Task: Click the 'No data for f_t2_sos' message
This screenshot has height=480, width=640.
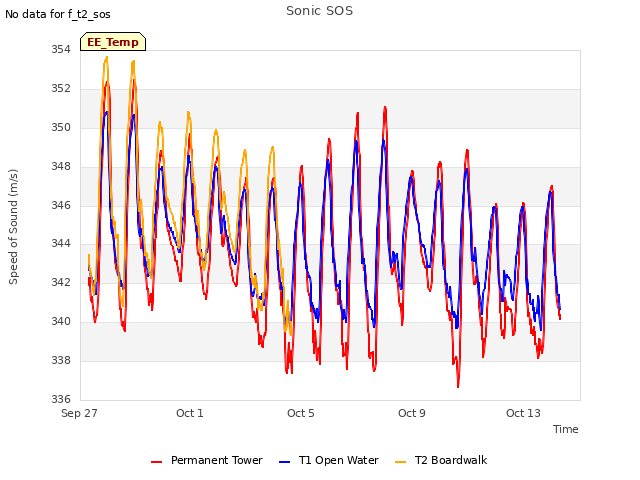Action: click(x=58, y=14)
